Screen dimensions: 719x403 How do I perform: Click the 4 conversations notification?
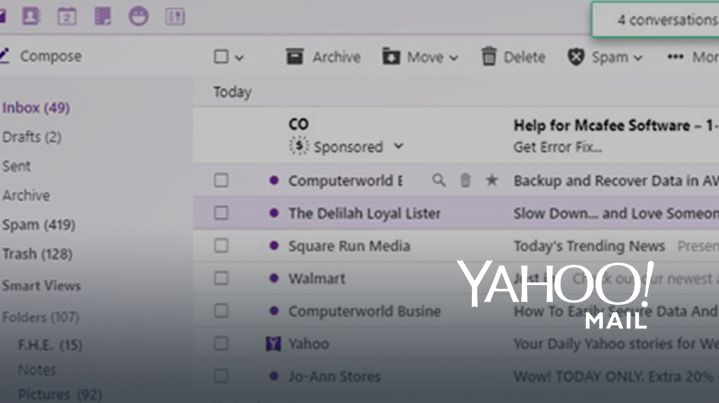coord(655,19)
